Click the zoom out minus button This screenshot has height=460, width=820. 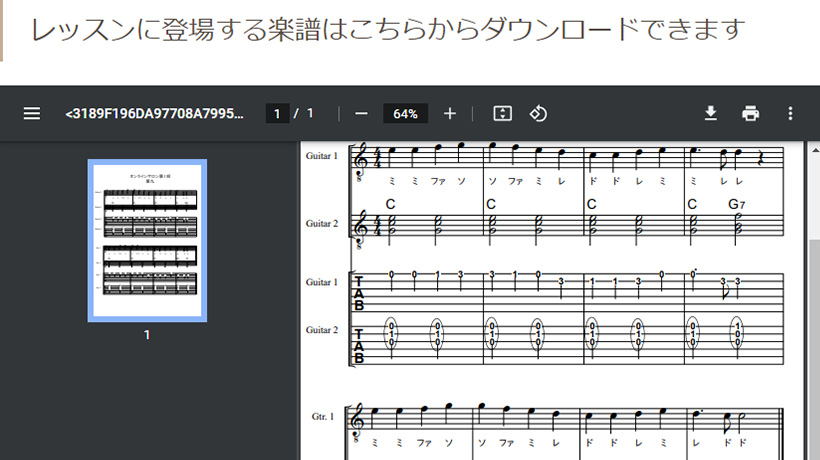click(x=361, y=114)
